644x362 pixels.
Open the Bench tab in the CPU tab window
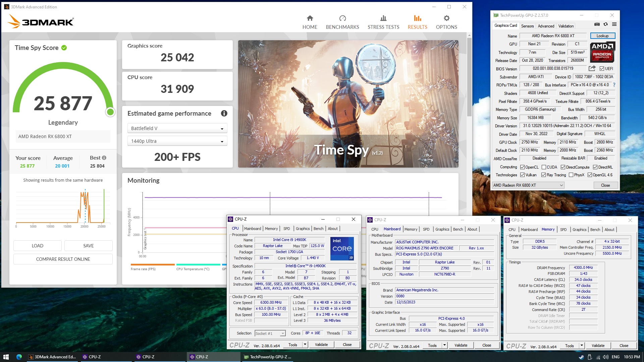coord(318,229)
